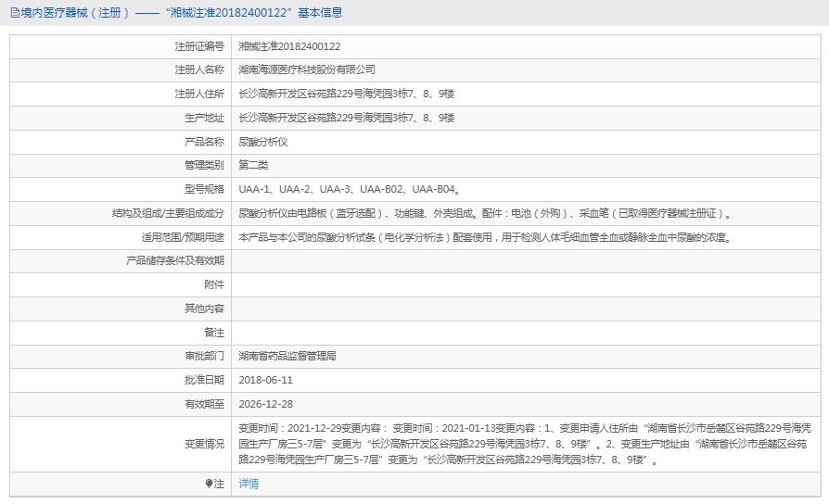The width and height of the screenshot is (829, 504).
Task: Click the 附件 label
Action: (214, 284)
